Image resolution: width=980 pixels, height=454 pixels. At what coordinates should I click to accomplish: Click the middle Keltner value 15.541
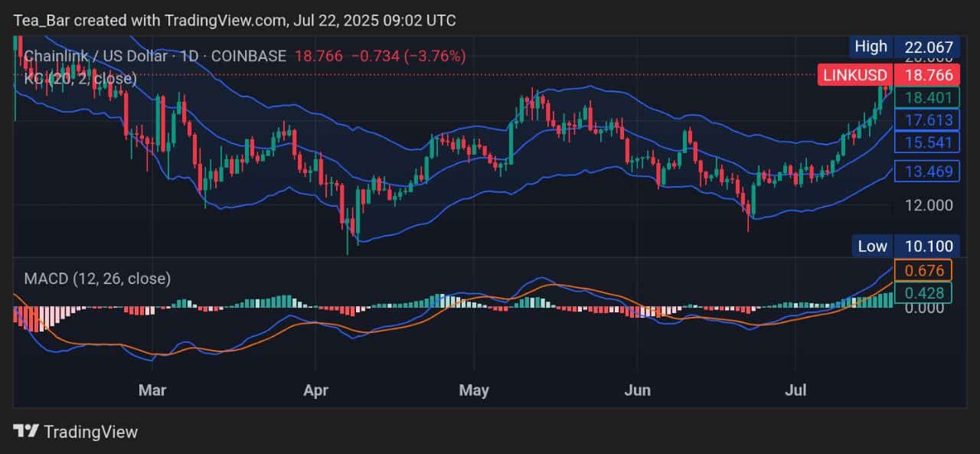pos(927,142)
